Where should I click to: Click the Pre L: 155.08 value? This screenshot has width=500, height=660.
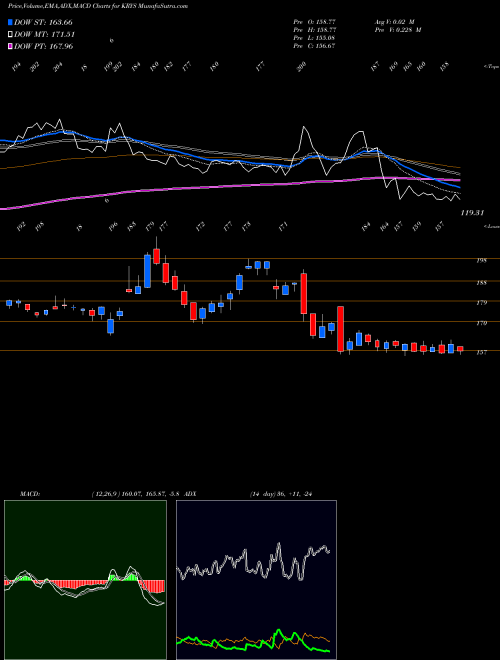[x=314, y=38]
